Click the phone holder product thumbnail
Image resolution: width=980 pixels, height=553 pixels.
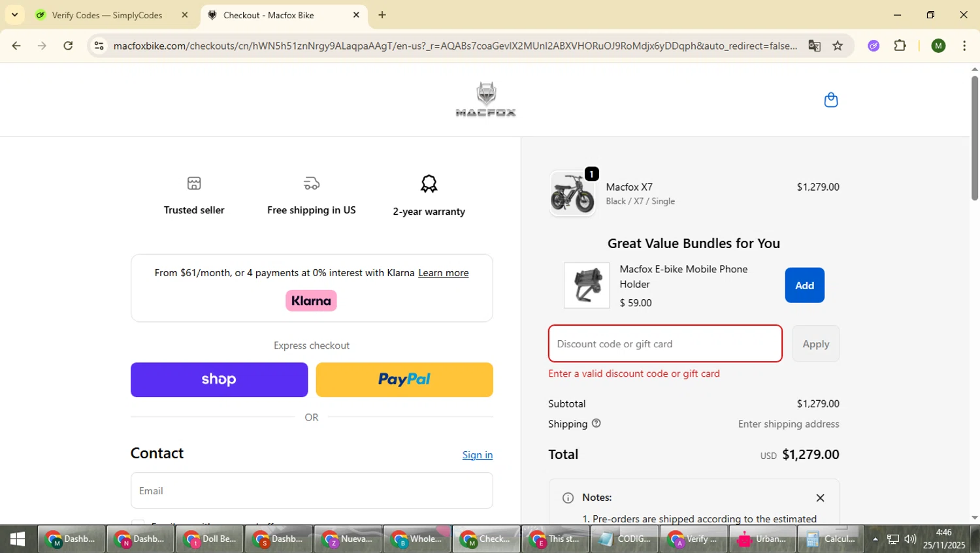587,285
